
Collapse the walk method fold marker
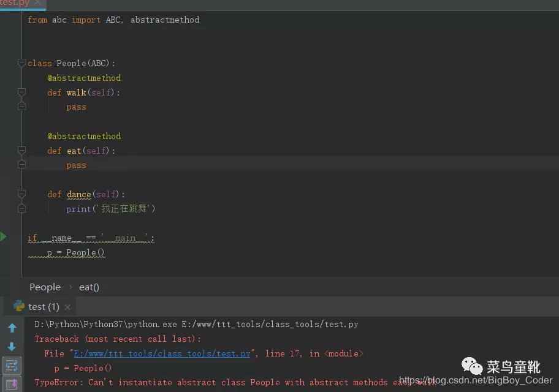(x=22, y=92)
